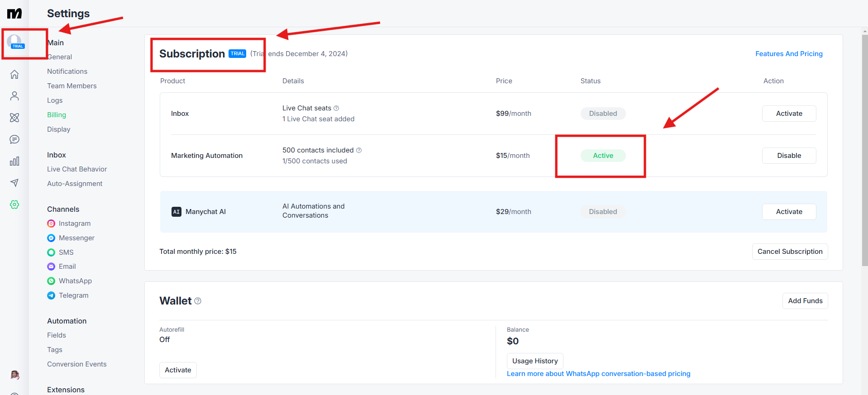Image resolution: width=868 pixels, height=395 pixels.
Task: Open Features And Pricing link
Action: click(x=789, y=54)
